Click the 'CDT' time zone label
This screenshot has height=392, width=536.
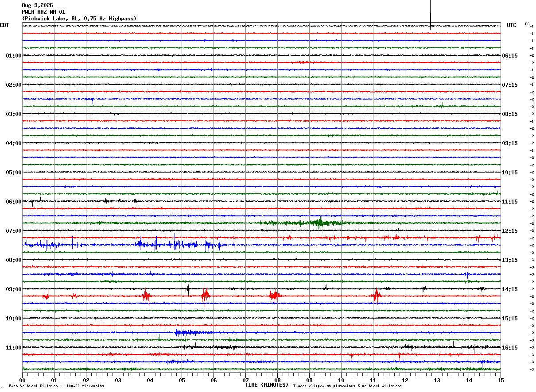pos(4,25)
